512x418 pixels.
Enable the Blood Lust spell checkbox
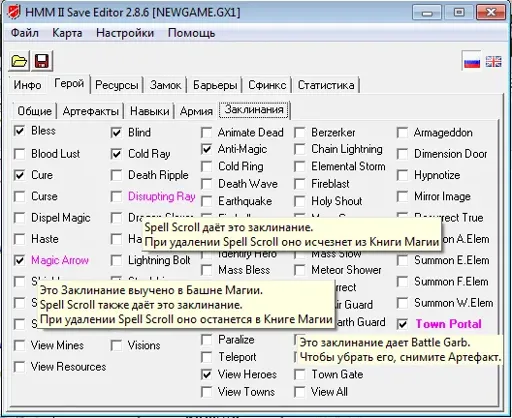pyautogui.click(x=19, y=154)
